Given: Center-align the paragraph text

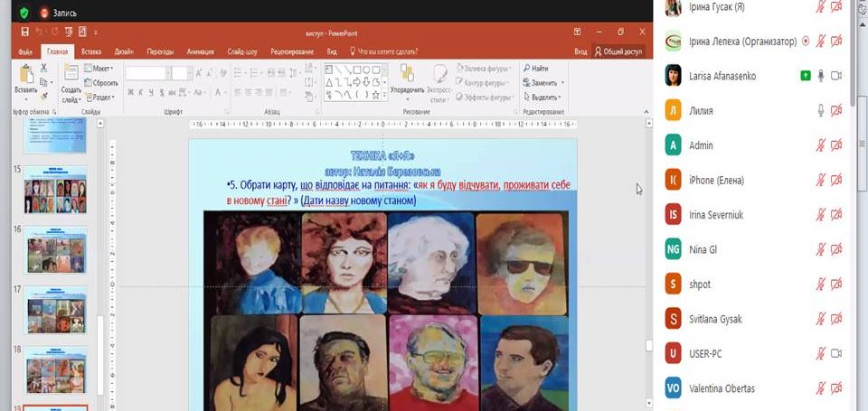Looking at the screenshot, I should tap(248, 92).
